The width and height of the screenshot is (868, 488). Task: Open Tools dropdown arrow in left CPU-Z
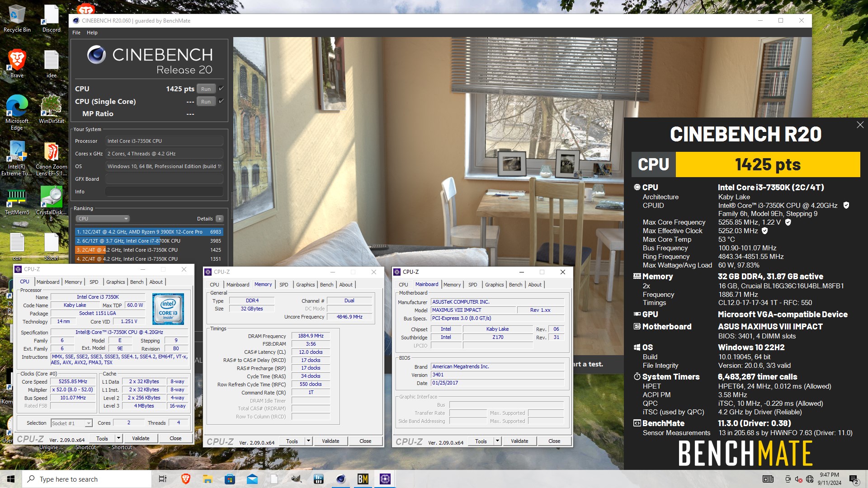pos(118,438)
